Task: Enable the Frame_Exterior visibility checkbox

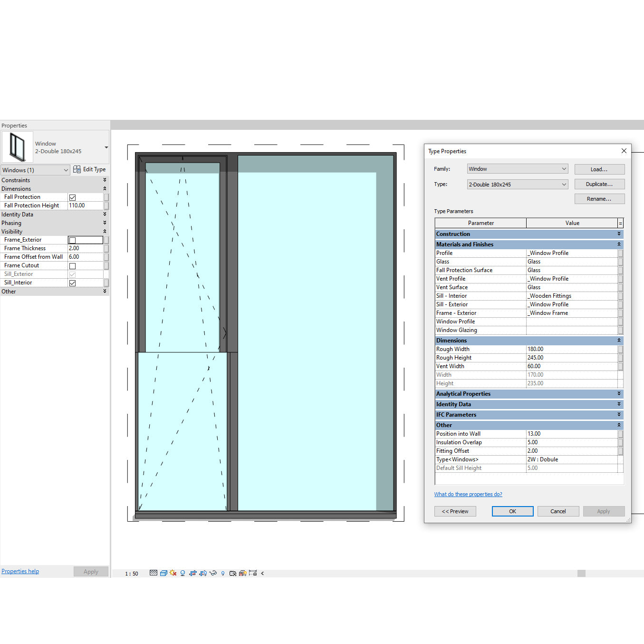Action: point(72,240)
